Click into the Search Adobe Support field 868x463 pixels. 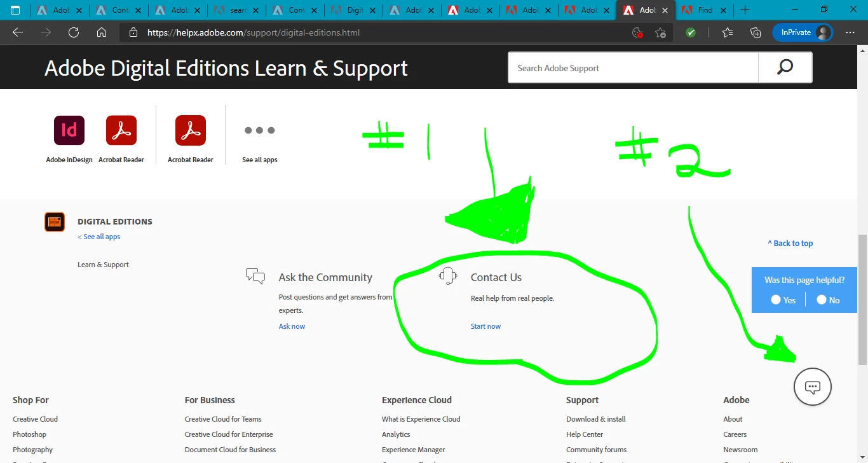tap(633, 67)
